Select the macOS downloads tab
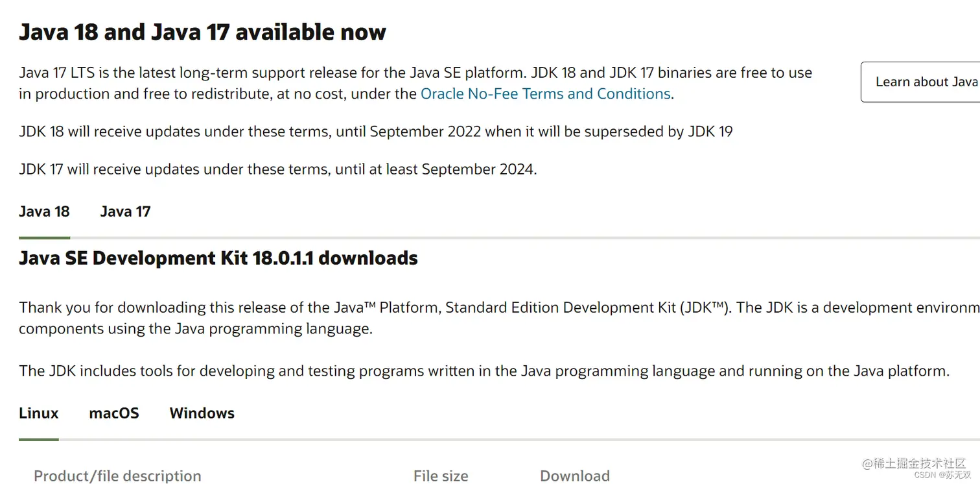The image size is (980, 484). (x=114, y=413)
